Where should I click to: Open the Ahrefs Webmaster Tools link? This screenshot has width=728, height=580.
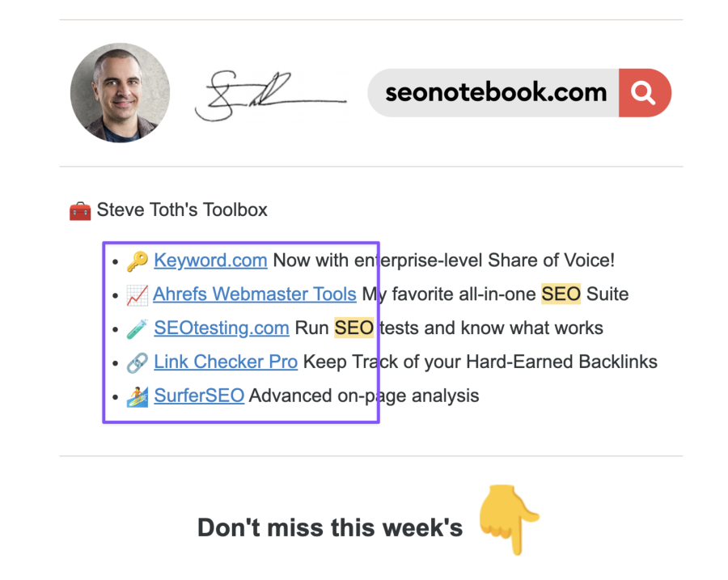pyautogui.click(x=255, y=294)
